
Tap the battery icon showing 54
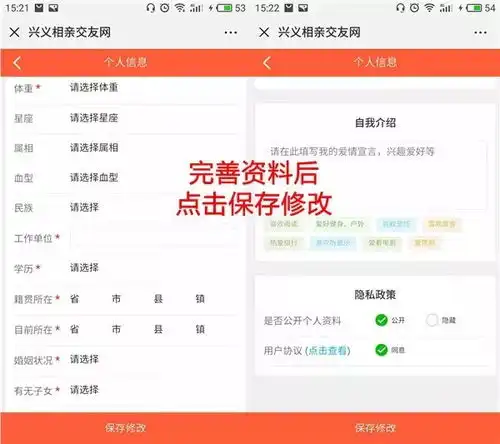pos(474,8)
